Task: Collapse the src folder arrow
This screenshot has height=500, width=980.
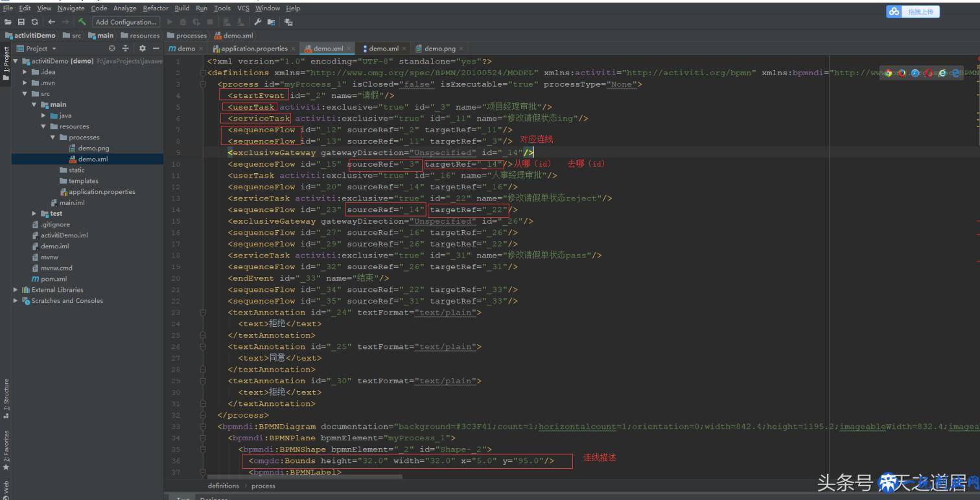Action: click(x=25, y=94)
